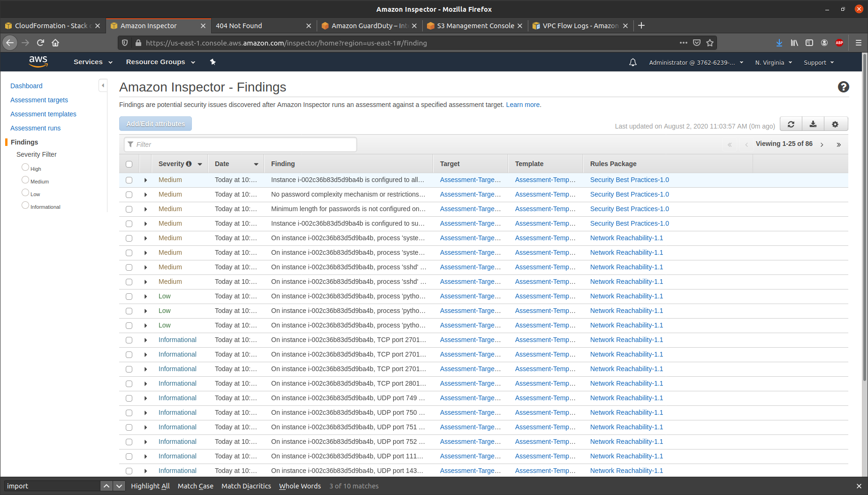Open Firefox library icon
Viewport: 868px width, 495px height.
tap(794, 43)
